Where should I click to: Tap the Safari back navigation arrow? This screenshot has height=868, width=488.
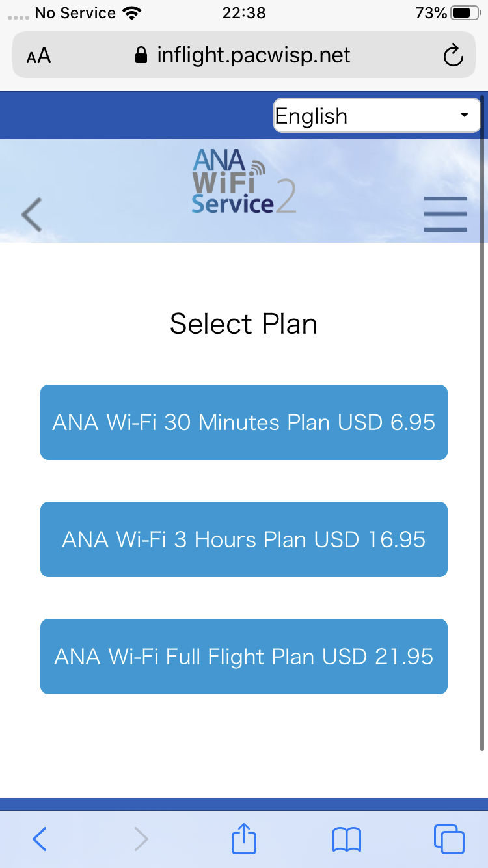coord(40,839)
